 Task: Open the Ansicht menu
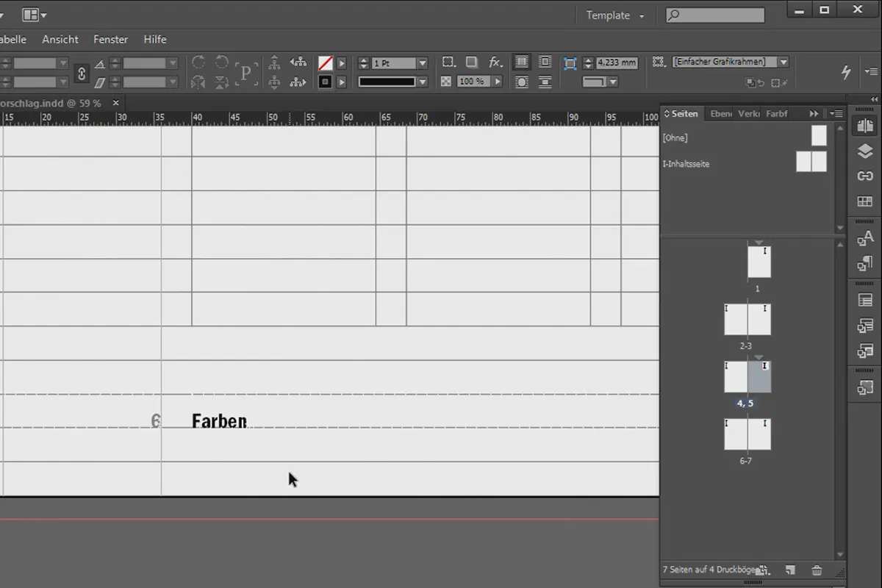(x=60, y=39)
